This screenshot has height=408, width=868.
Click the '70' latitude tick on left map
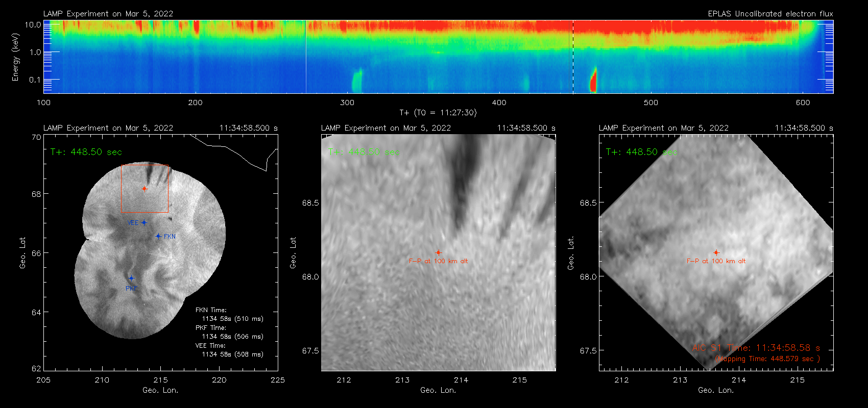coord(36,137)
